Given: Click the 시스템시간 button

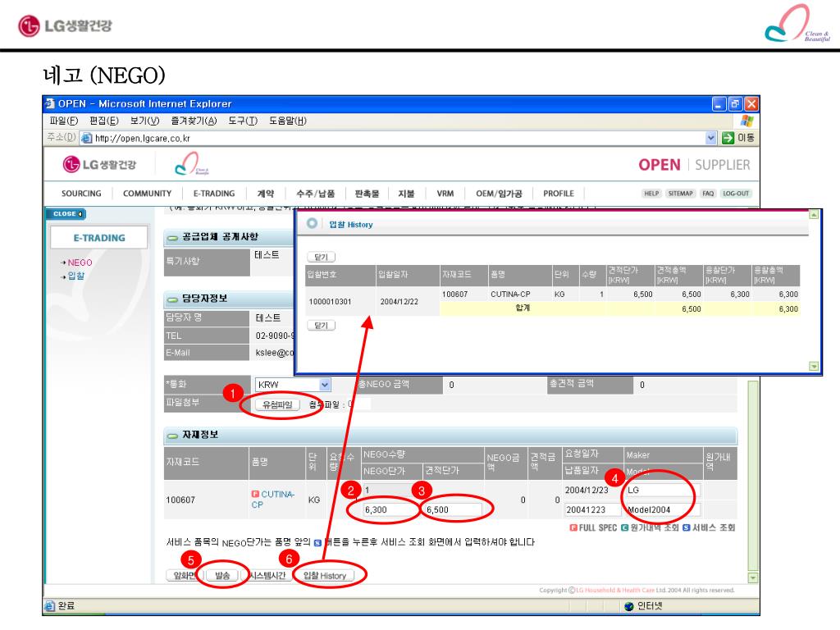Looking at the screenshot, I should coord(267,575).
